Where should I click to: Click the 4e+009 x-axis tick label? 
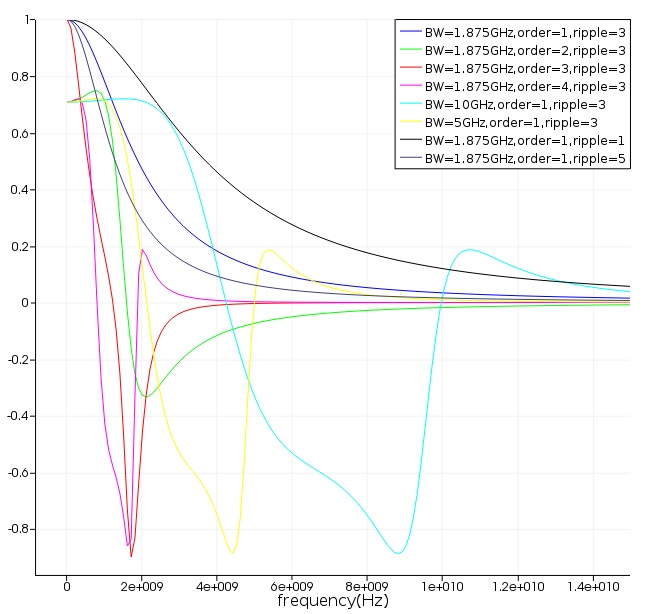[216, 585]
